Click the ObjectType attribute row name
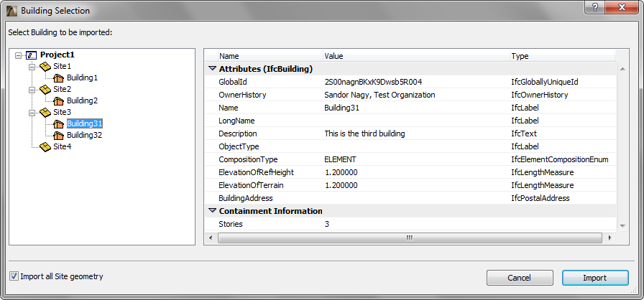Screen dimensions: 644x300 [239, 146]
